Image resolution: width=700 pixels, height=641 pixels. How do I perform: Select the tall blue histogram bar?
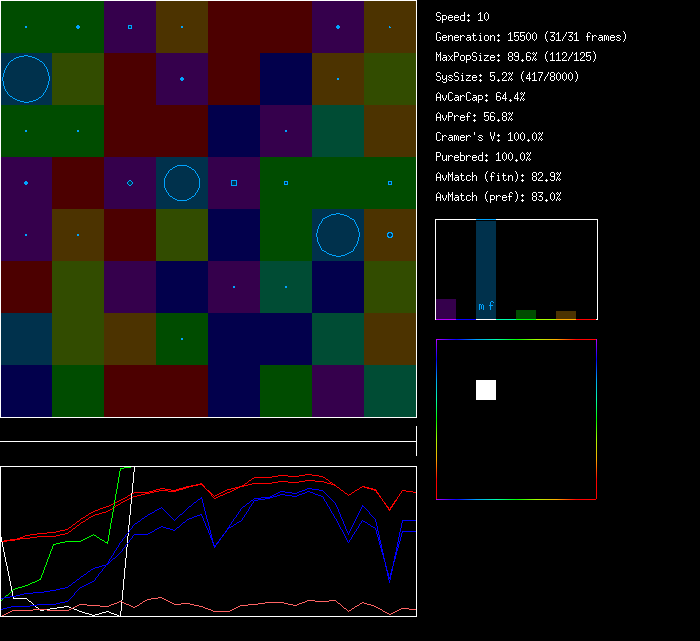[486, 262]
